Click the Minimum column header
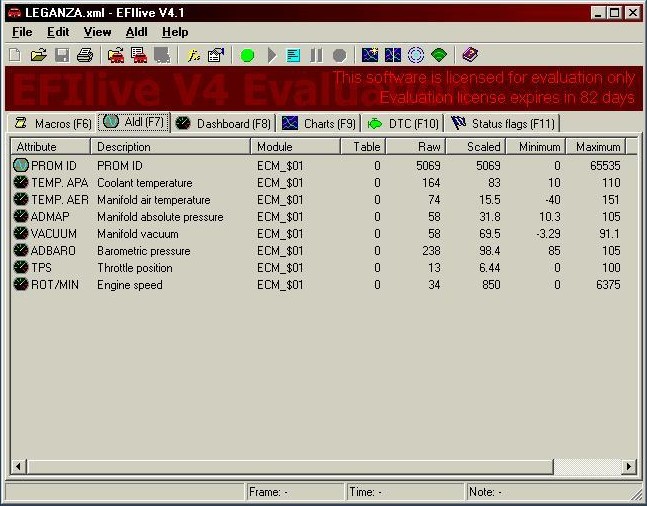This screenshot has width=647, height=506. (536, 147)
